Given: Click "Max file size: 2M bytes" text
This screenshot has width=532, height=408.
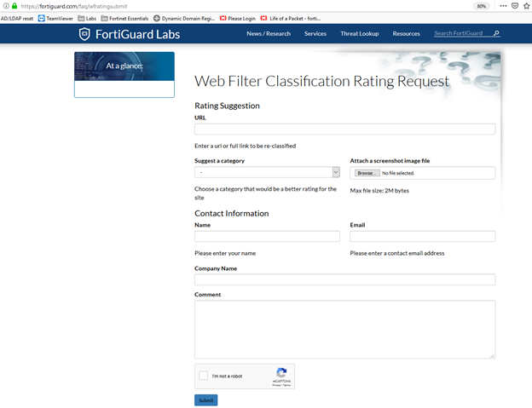Looking at the screenshot, I should 379,191.
